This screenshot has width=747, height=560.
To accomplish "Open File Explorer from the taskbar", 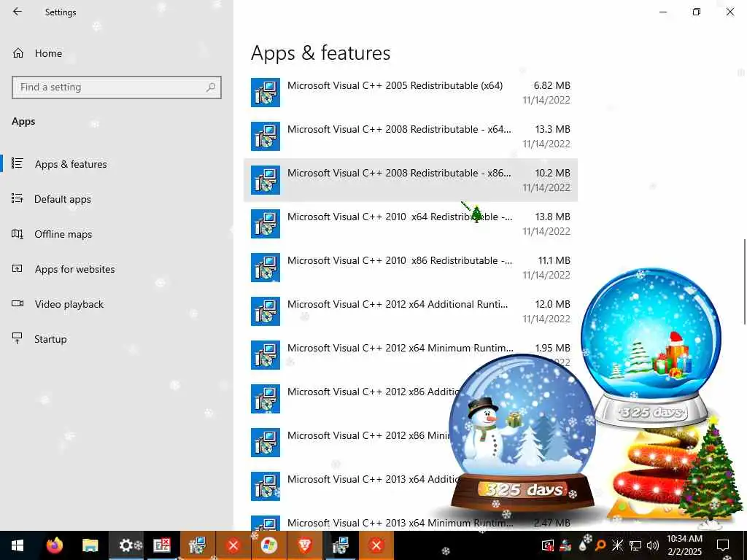I will coord(90,545).
